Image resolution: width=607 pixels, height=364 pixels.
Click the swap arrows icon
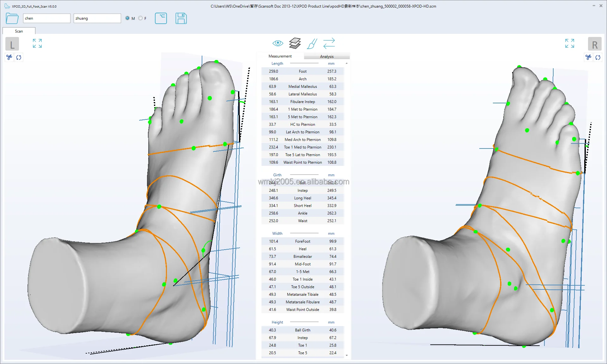point(329,43)
